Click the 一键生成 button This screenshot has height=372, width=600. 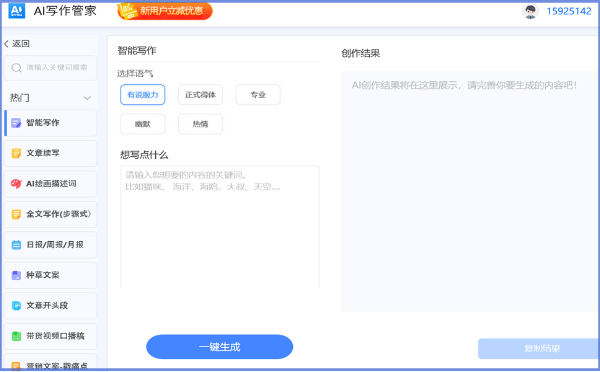220,347
